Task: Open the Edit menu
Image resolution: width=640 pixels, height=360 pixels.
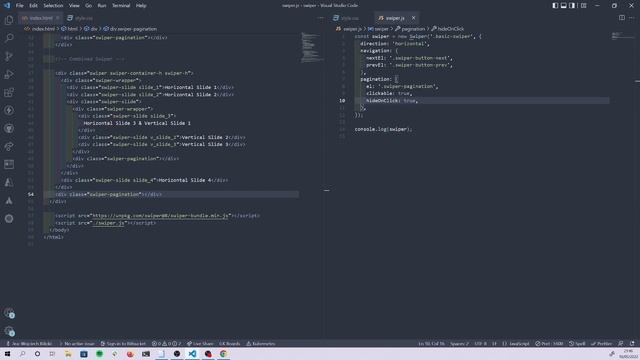Action: pyautogui.click(x=33, y=6)
